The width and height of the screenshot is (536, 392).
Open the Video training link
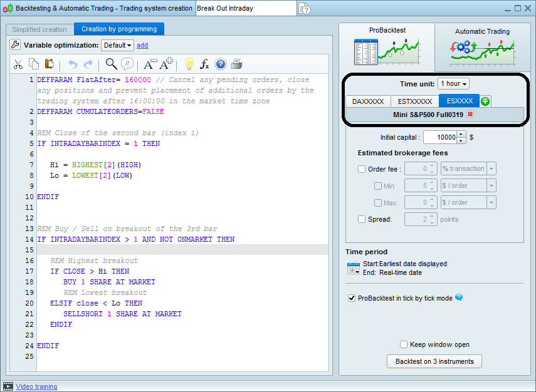[37, 386]
